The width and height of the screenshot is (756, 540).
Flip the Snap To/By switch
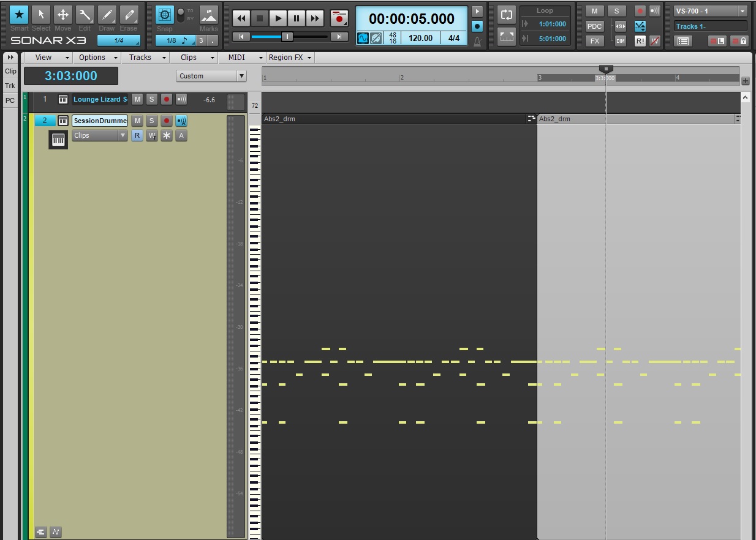(x=181, y=15)
